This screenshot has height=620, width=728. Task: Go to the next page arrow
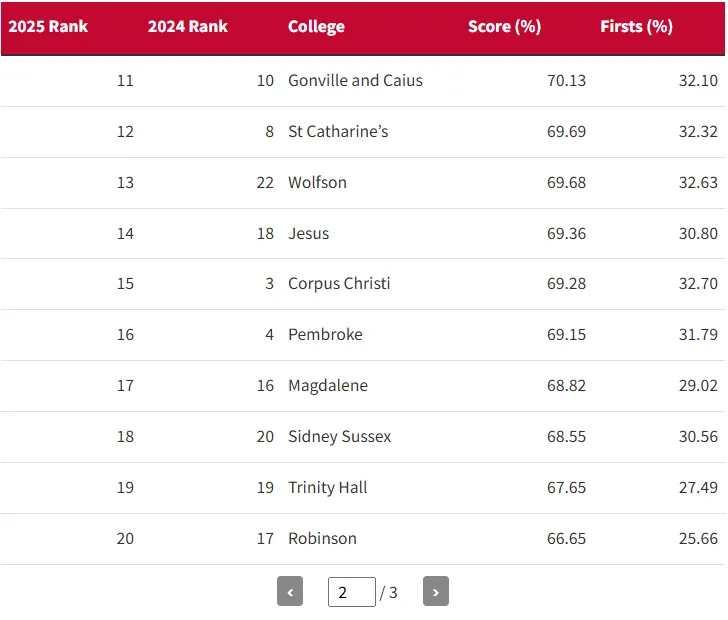435,592
